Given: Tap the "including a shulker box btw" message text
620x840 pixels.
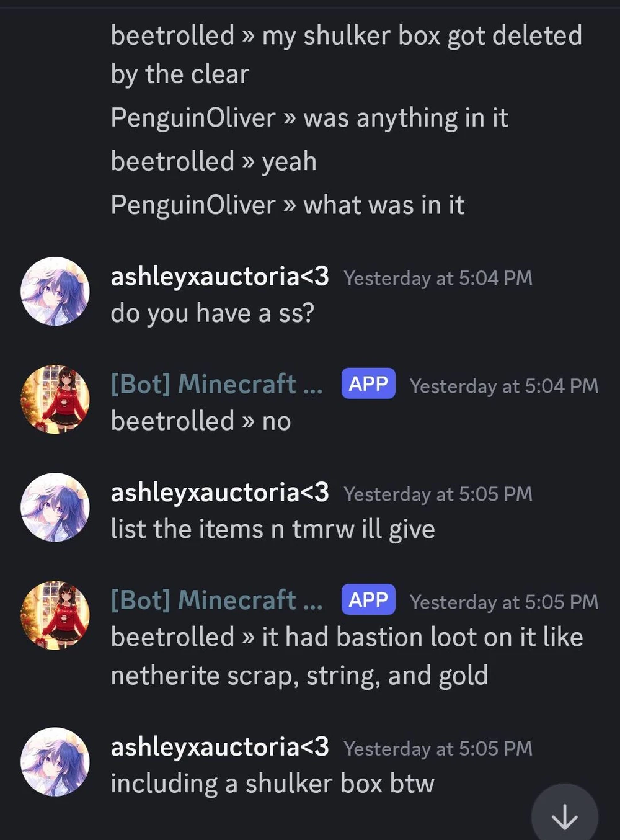Looking at the screenshot, I should 272,784.
